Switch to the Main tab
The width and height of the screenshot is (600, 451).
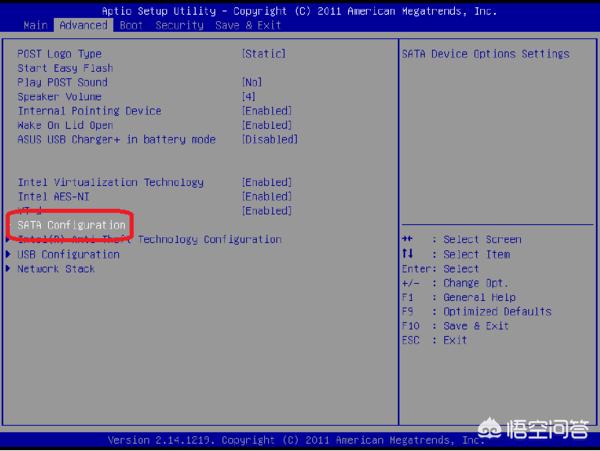pyautogui.click(x=35, y=25)
